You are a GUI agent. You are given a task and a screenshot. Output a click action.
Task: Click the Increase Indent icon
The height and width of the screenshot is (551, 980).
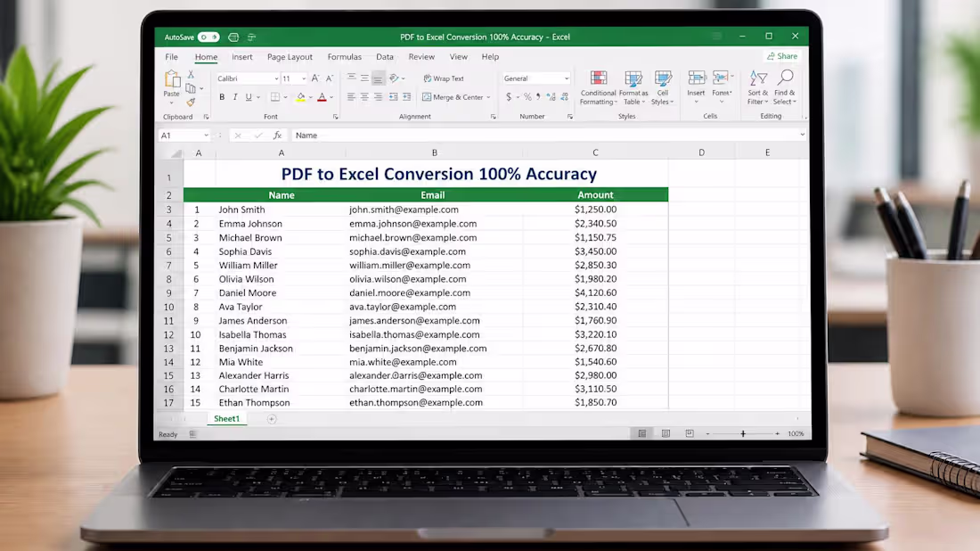click(x=407, y=97)
